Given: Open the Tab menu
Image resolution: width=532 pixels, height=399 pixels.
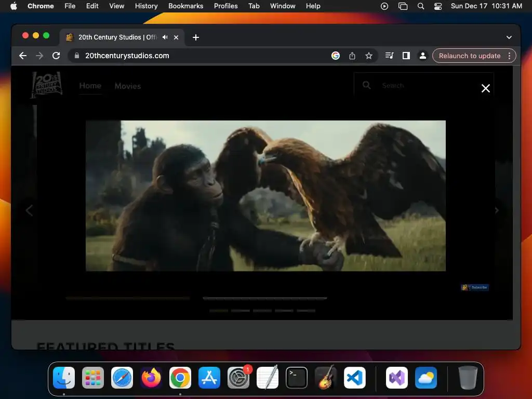Looking at the screenshot, I should [x=254, y=6].
